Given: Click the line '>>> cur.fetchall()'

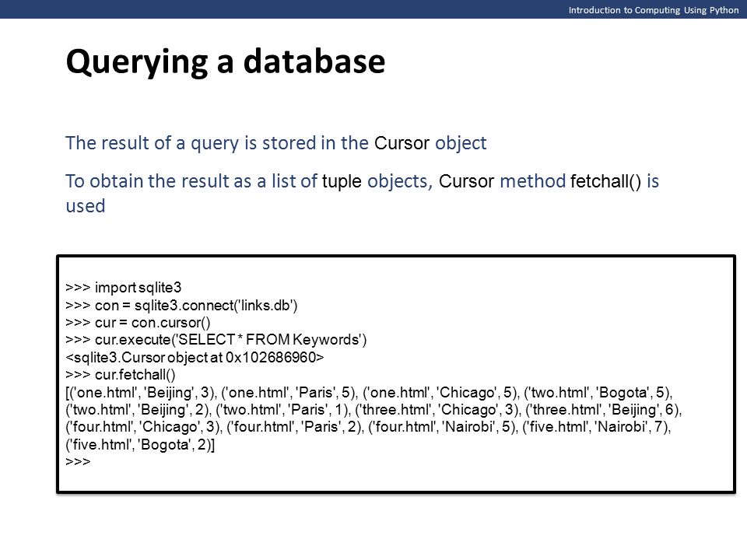Looking at the screenshot, I should point(121,374).
